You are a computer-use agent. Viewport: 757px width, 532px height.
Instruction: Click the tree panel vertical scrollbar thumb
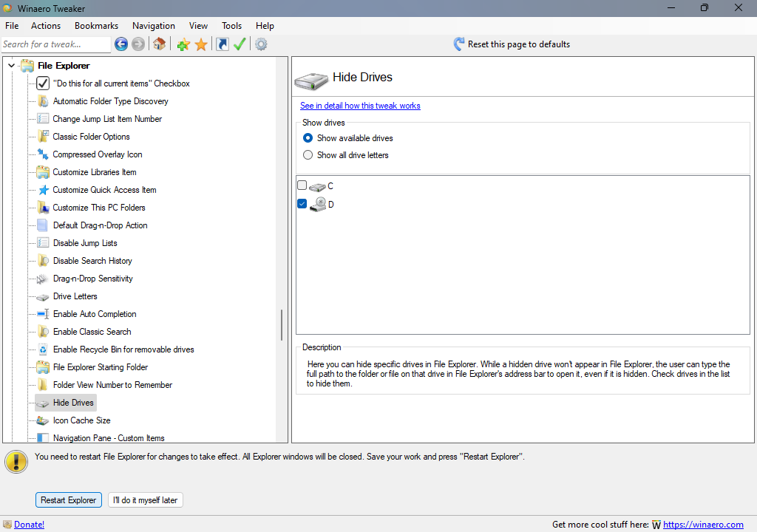click(282, 325)
